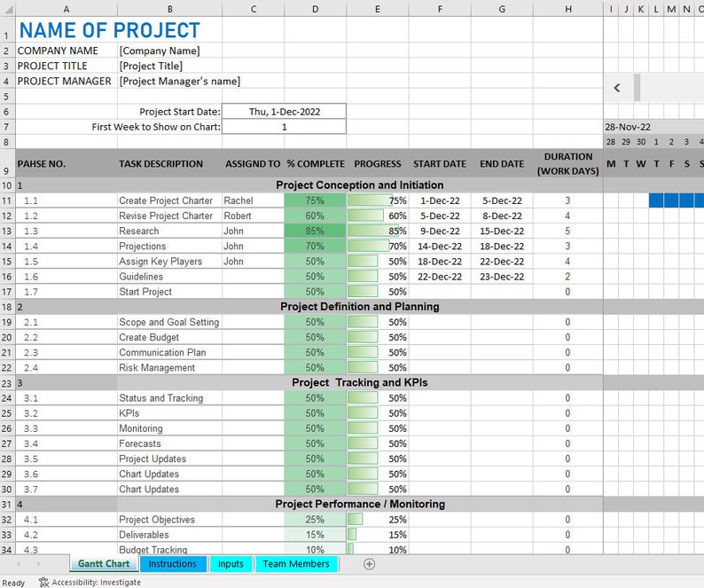Screen dimensions: 704x588
Task: Click Project Tracking and KPIs heading
Action: tap(360, 382)
